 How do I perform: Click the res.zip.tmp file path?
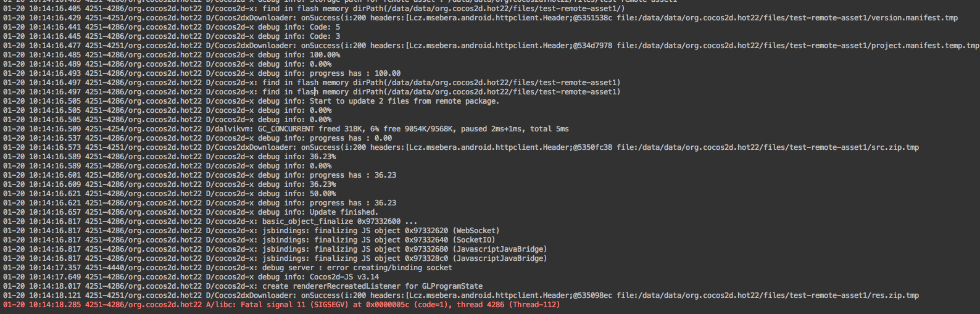point(768,295)
